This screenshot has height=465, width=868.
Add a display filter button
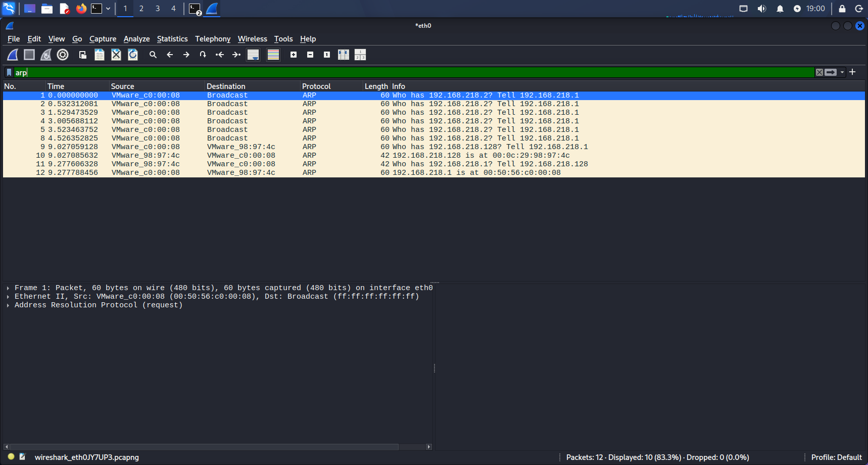[852, 72]
